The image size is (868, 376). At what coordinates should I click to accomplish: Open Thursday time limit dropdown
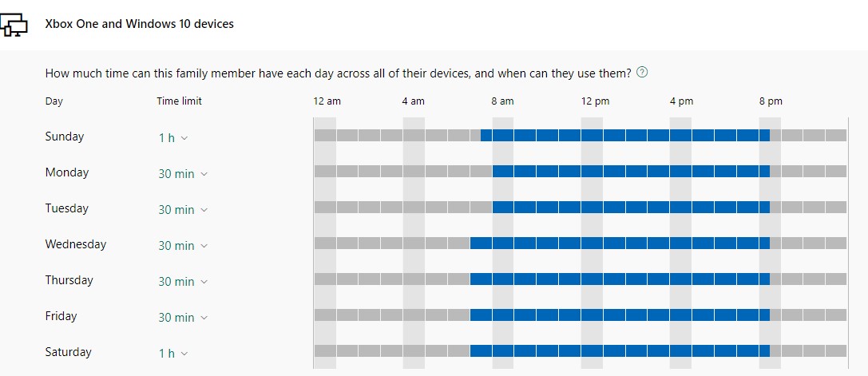[182, 282]
